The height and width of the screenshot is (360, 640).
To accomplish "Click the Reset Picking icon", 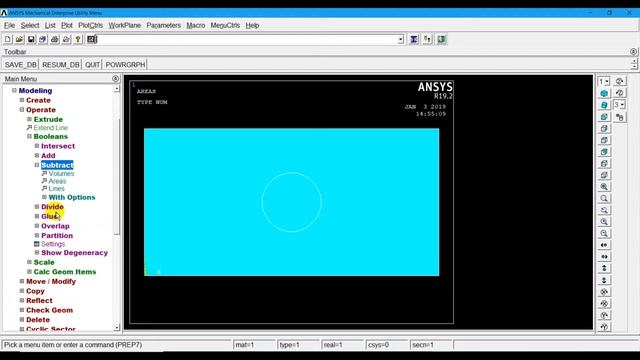I will pos(427,39).
